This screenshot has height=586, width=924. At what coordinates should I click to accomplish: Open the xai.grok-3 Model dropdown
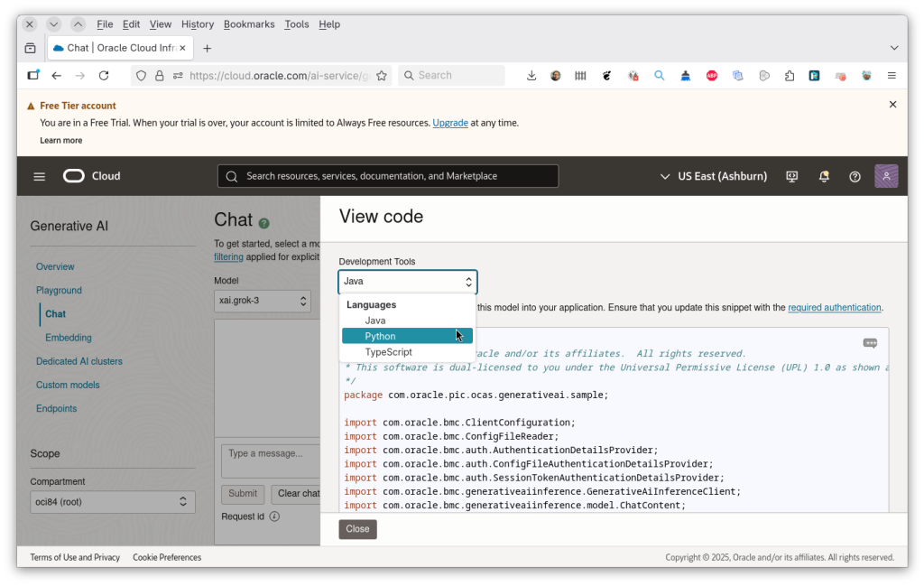coord(263,302)
